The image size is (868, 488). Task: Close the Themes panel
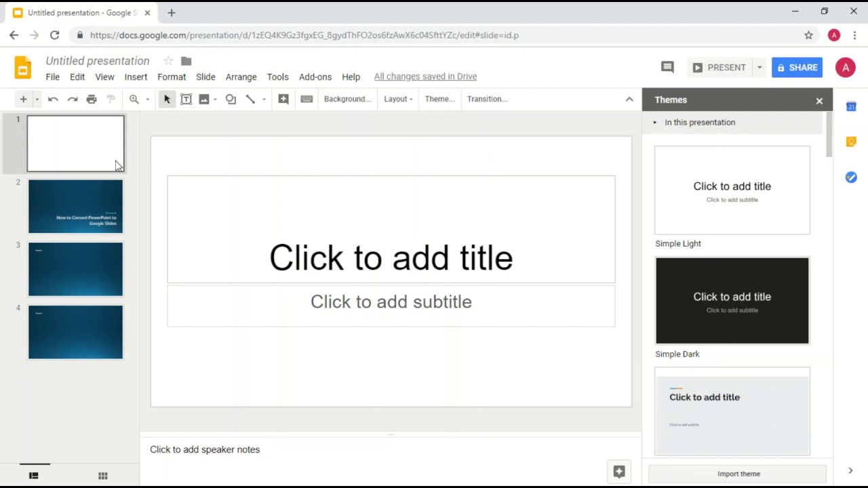(819, 100)
